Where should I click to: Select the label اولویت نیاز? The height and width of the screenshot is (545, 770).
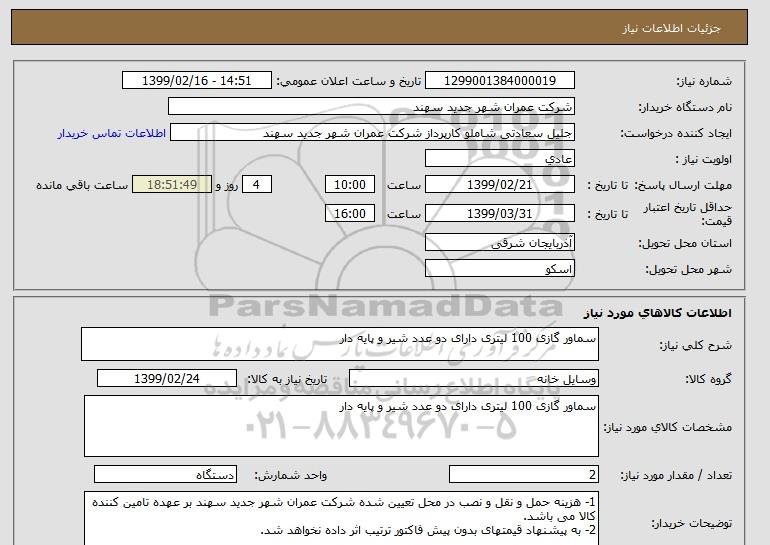click(704, 160)
